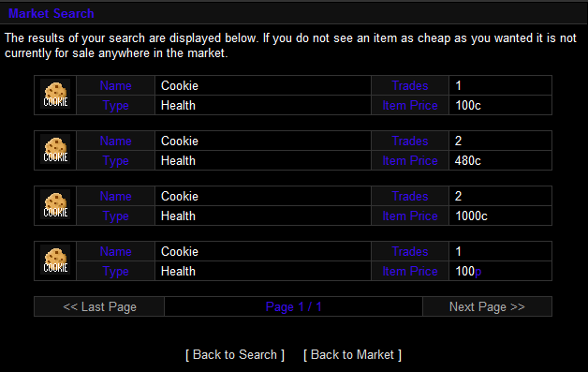
Task: Select the 1000c item price value
Action: (x=471, y=216)
